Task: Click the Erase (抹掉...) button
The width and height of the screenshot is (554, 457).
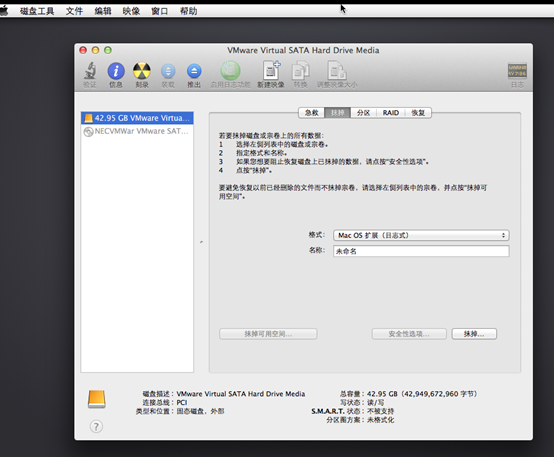Action: tap(474, 334)
